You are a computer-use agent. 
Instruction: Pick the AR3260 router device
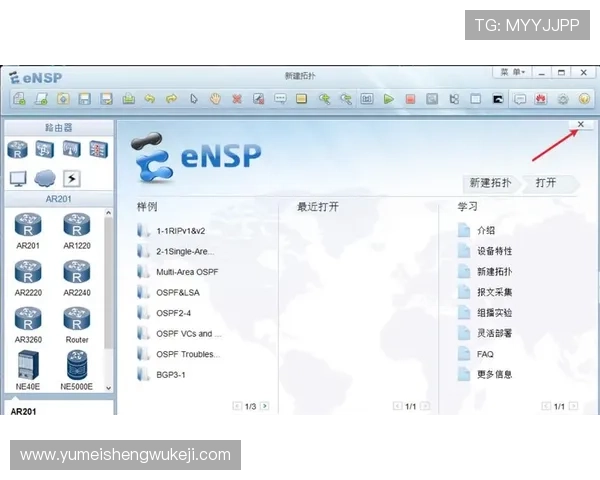click(x=28, y=325)
